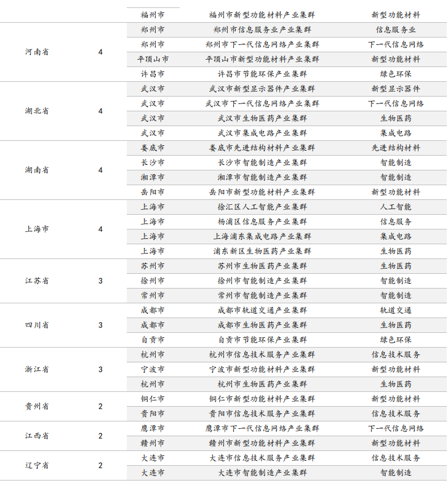Click the 赣州市 city cell
448x483 pixels.
pos(153,443)
